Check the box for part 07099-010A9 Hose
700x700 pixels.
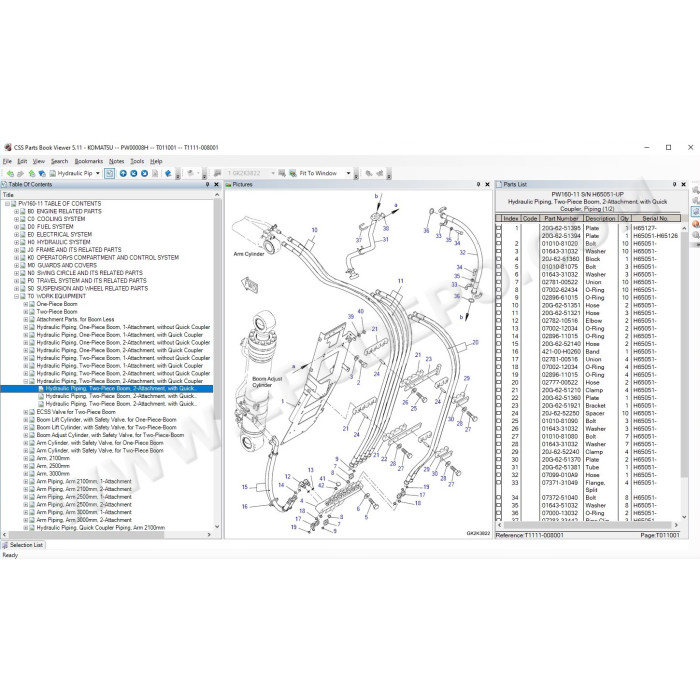click(499, 475)
